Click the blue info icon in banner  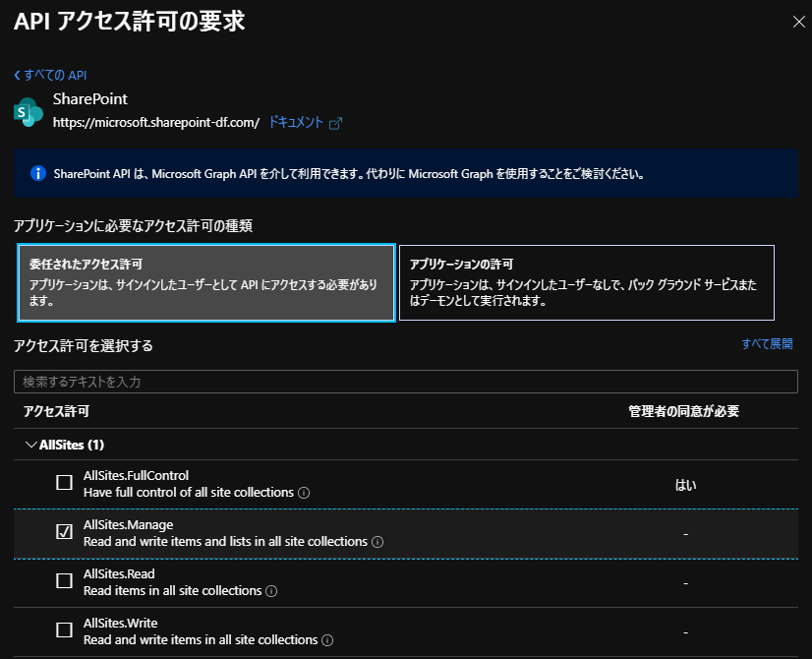(x=37, y=173)
